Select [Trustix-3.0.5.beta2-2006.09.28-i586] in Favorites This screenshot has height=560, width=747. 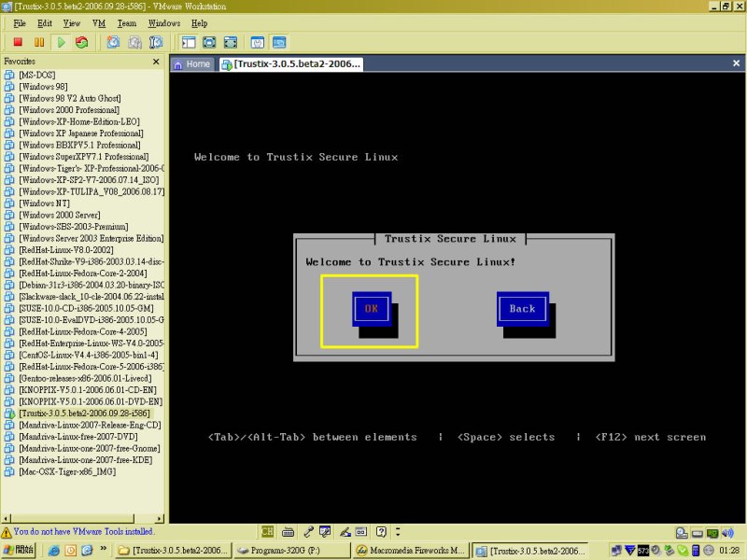coord(84,413)
